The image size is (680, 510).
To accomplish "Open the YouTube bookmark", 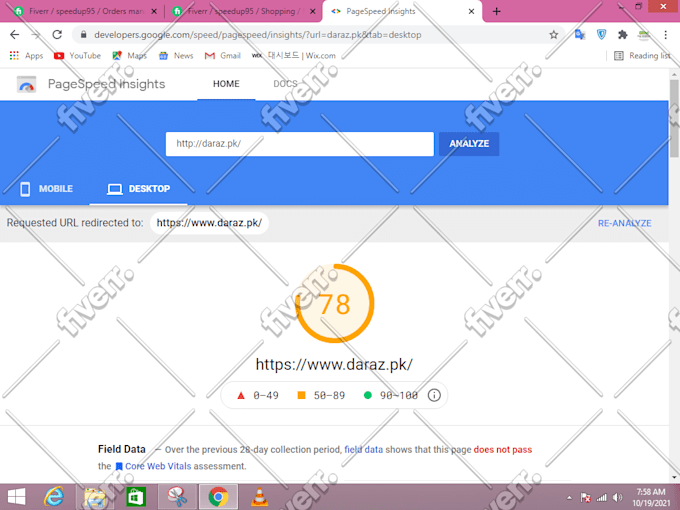I will 77,56.
